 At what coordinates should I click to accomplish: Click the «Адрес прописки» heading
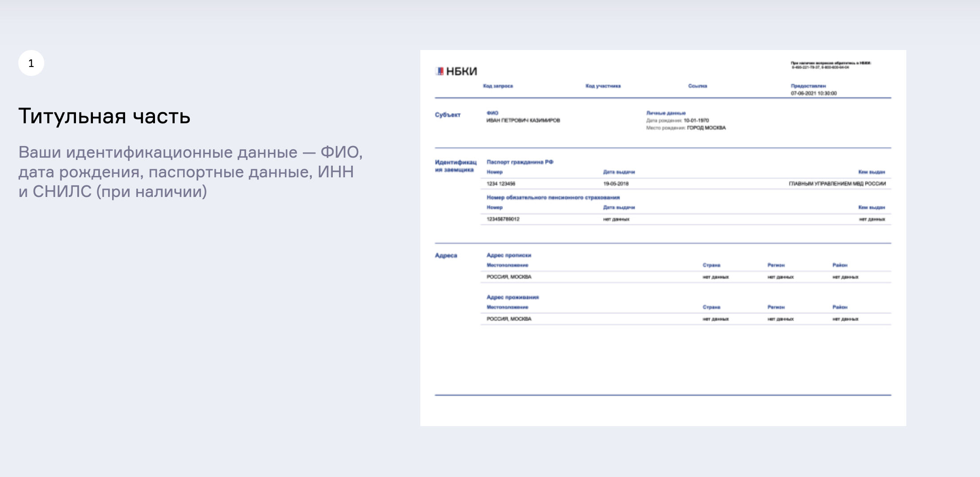pyautogui.click(x=509, y=255)
